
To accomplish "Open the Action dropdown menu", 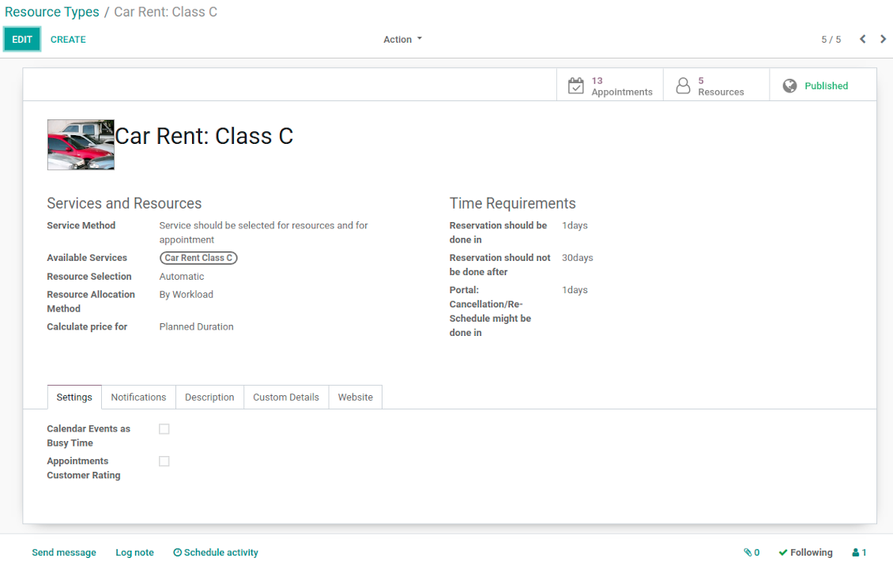I will [x=403, y=40].
